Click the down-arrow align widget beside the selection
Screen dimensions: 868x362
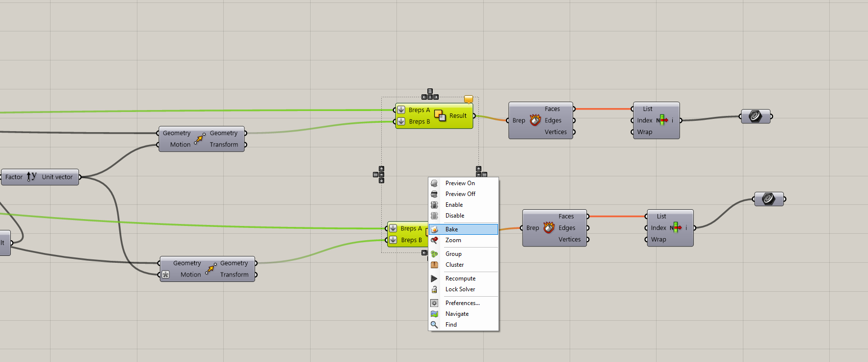click(381, 180)
